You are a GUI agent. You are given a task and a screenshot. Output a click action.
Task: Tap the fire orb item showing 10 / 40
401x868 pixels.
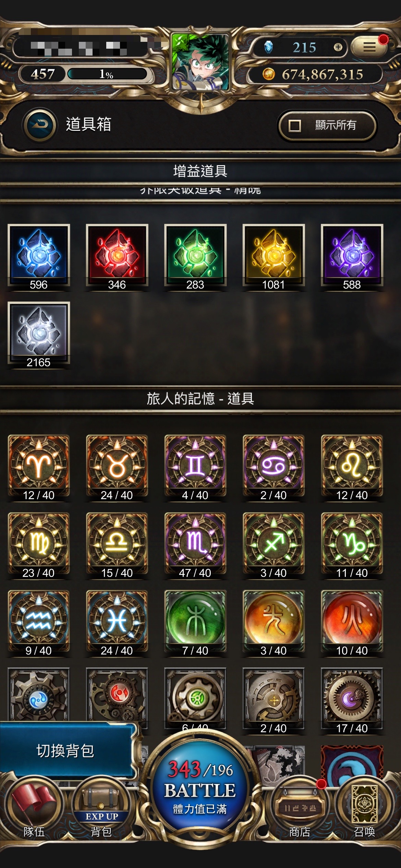pos(352,623)
